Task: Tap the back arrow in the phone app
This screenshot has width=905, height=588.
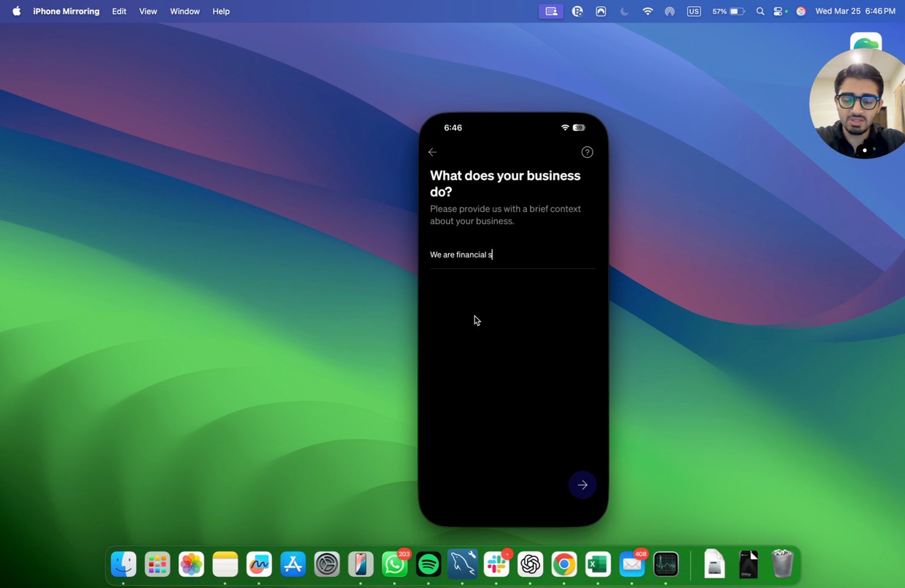Action: tap(432, 152)
